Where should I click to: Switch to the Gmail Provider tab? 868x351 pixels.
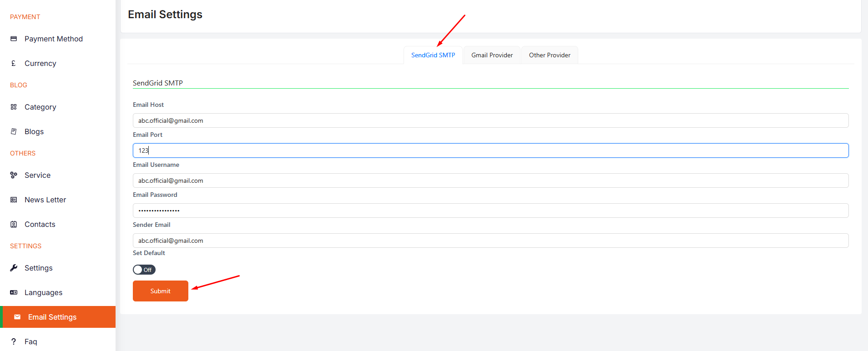[x=492, y=55]
